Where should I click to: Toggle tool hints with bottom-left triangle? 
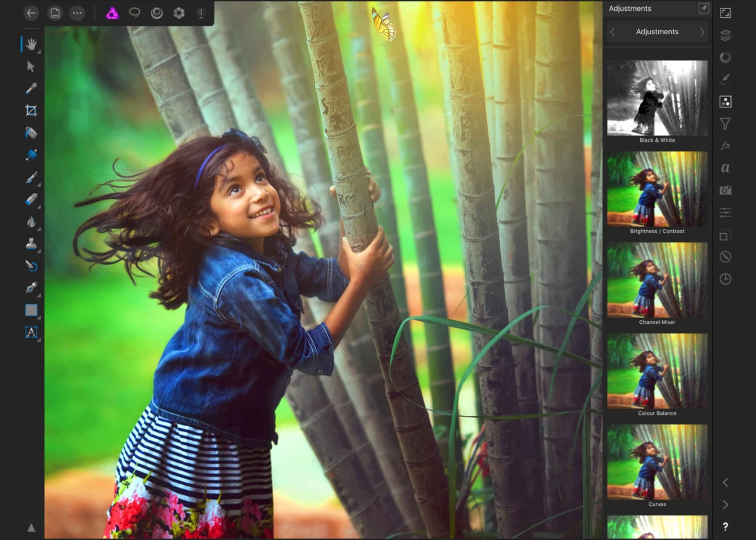click(31, 527)
